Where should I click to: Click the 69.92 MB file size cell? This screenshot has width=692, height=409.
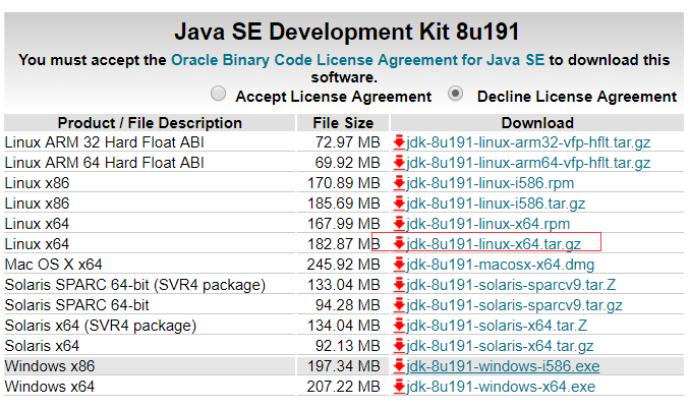tap(347, 163)
